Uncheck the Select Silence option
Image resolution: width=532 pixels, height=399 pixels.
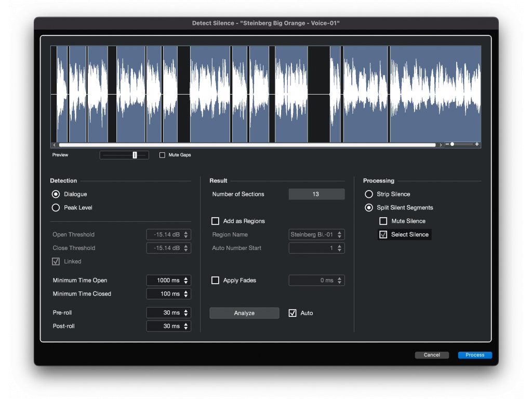pos(383,235)
